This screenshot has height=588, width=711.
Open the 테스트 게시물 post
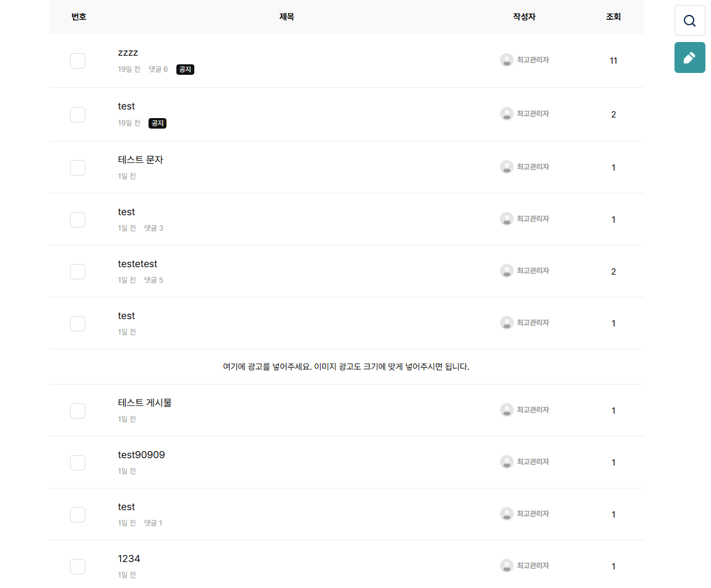click(145, 403)
